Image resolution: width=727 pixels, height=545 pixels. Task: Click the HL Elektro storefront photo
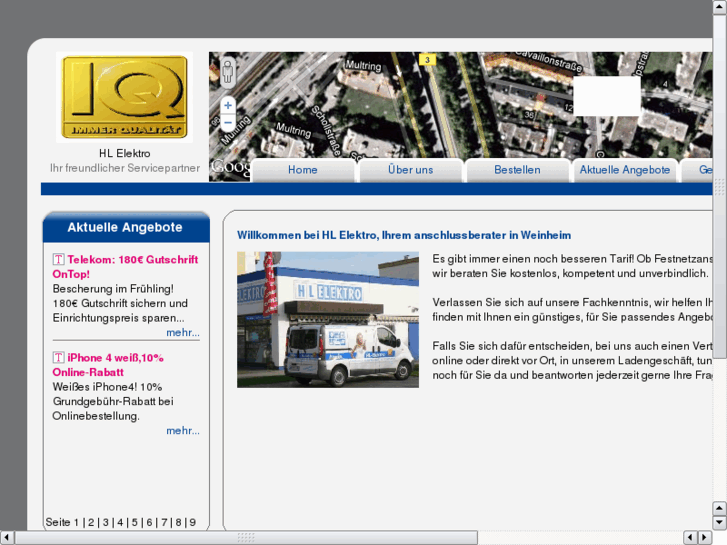[328, 320]
